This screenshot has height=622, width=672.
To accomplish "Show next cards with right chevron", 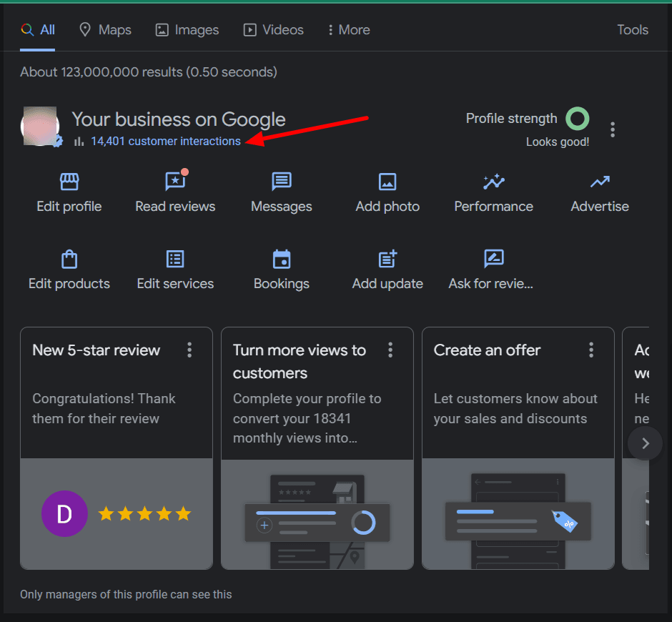I will pyautogui.click(x=645, y=443).
